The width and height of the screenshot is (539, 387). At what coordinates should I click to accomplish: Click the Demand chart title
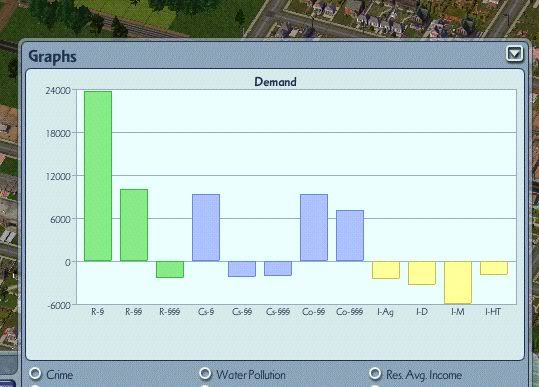point(275,82)
